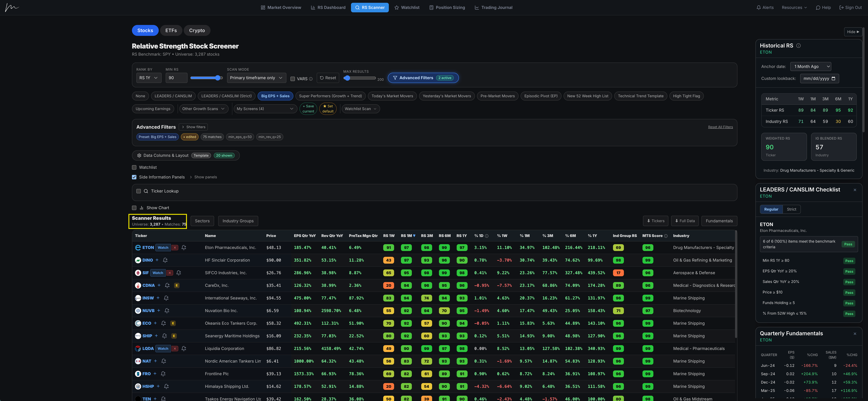
Task: Open the calendar picker in Custom lookback
Action: pos(833,79)
